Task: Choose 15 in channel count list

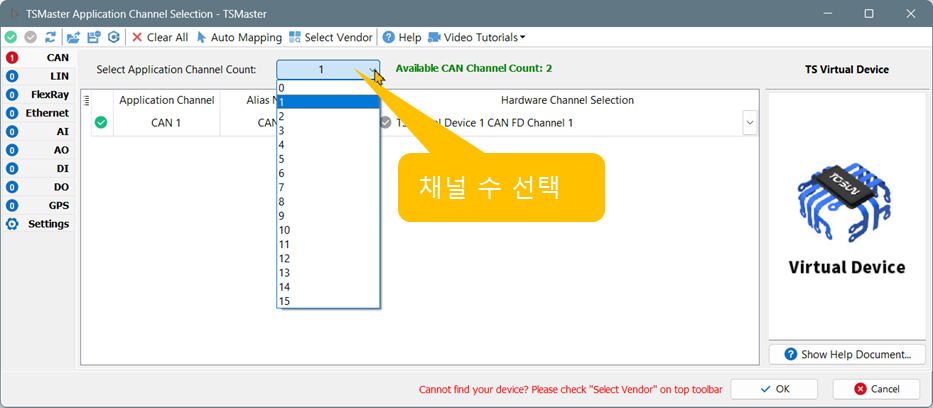Action: (328, 302)
